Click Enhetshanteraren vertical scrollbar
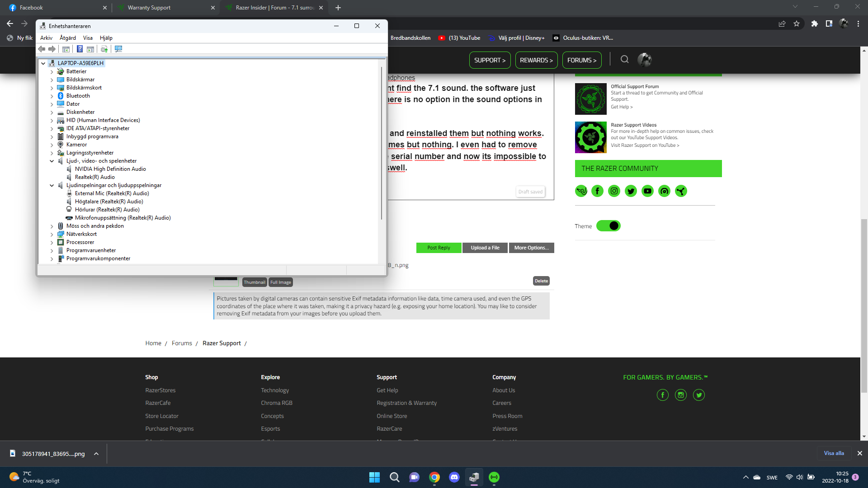The image size is (868, 488). click(382, 142)
